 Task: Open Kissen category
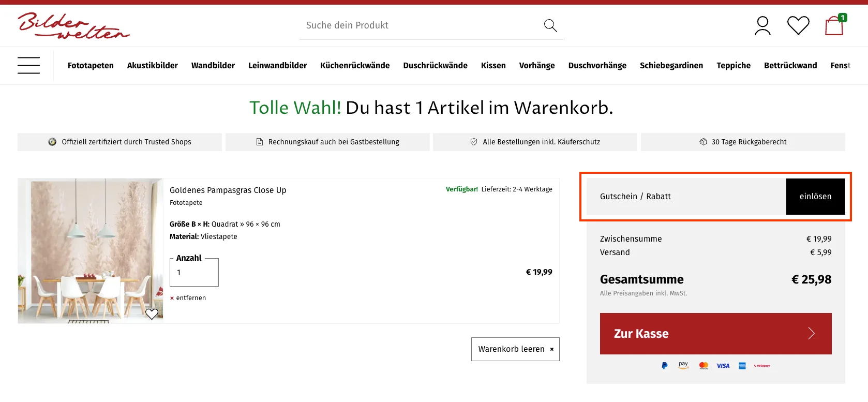point(493,65)
